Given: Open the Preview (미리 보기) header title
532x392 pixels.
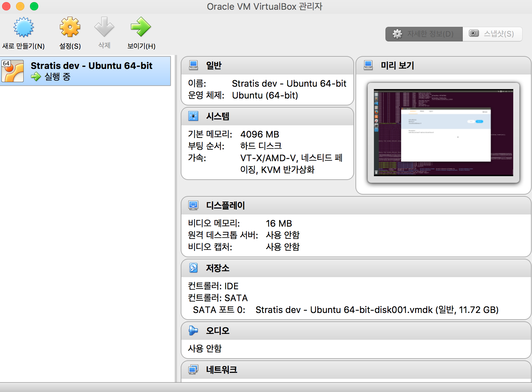Looking at the screenshot, I should point(397,65).
